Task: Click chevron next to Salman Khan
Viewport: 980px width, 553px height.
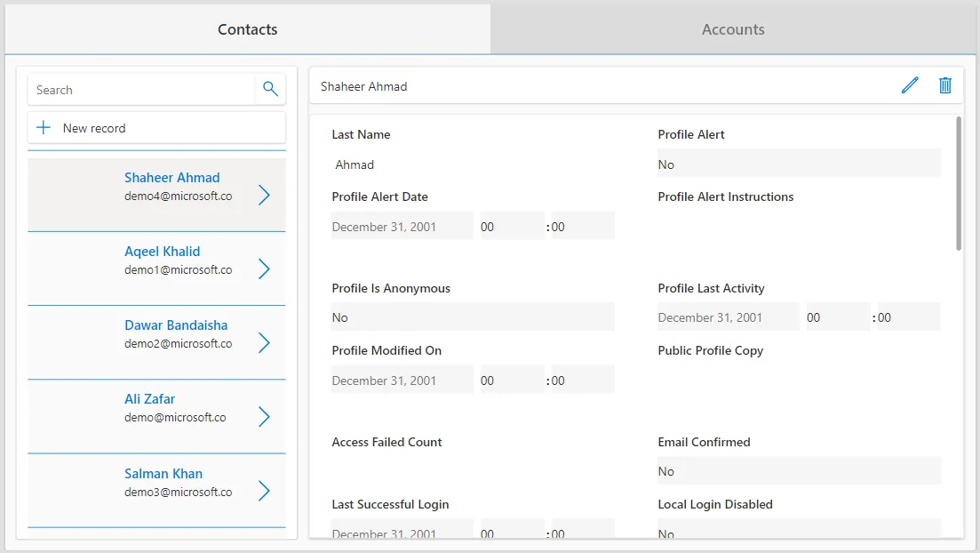Action: click(x=265, y=491)
